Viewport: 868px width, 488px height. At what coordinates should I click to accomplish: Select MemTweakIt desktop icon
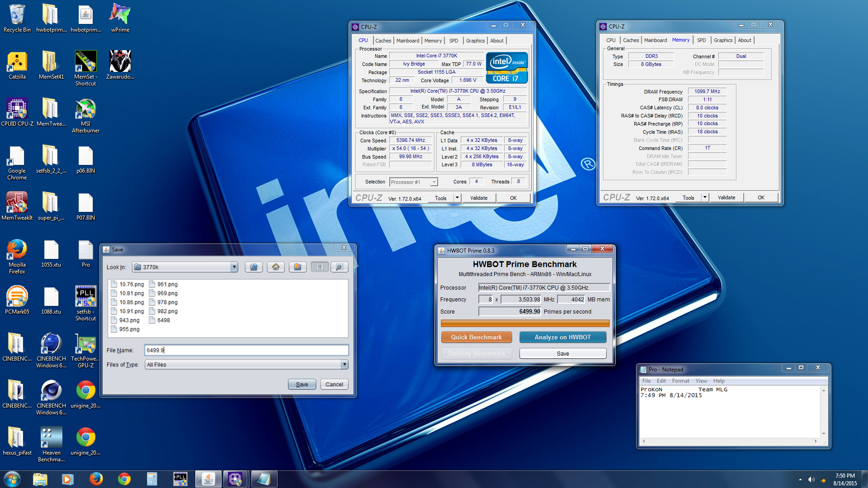17,206
